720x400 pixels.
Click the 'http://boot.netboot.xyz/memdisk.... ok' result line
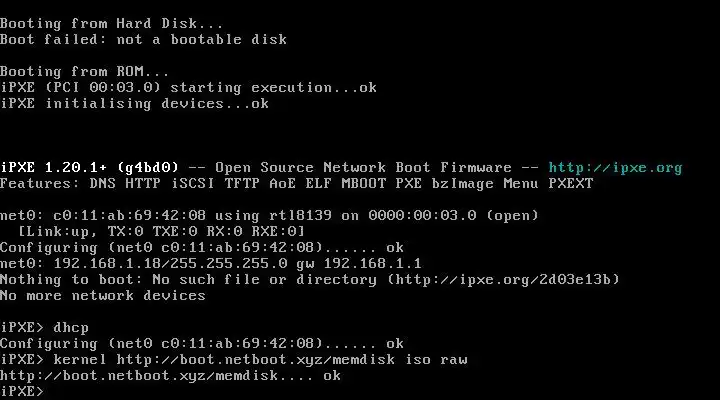170,376
